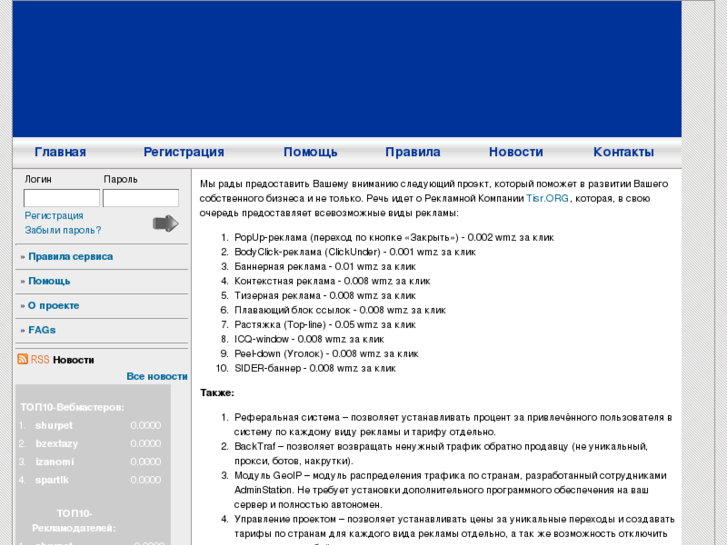Focus the Пароль input field
Image resolution: width=727 pixels, height=545 pixels.
(x=140, y=198)
